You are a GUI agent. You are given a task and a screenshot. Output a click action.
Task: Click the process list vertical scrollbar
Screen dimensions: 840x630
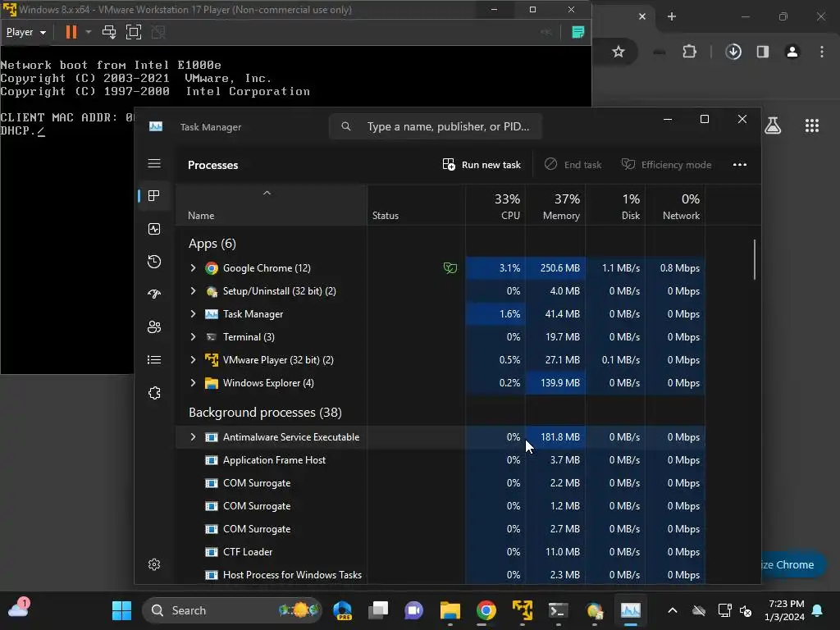click(755, 259)
